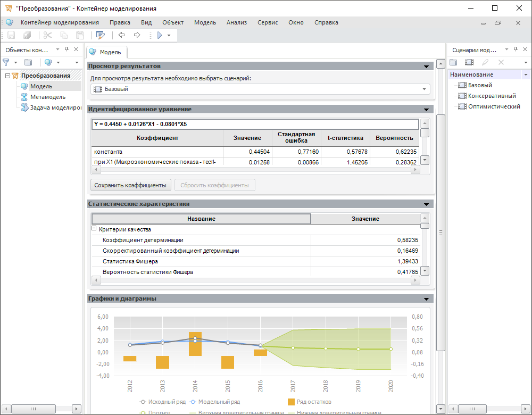Click the folder icon in scenarios panel
This screenshot has height=415, width=532.
[453, 62]
